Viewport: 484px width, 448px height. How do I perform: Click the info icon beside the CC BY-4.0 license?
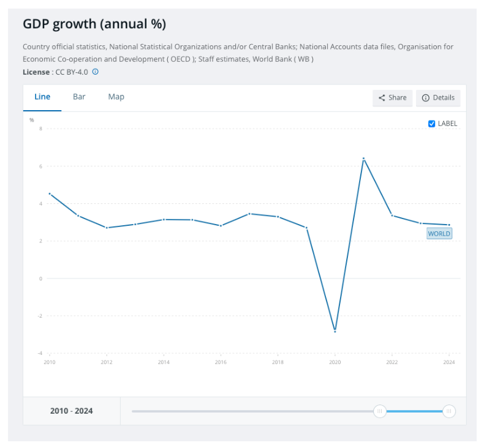[x=96, y=72]
